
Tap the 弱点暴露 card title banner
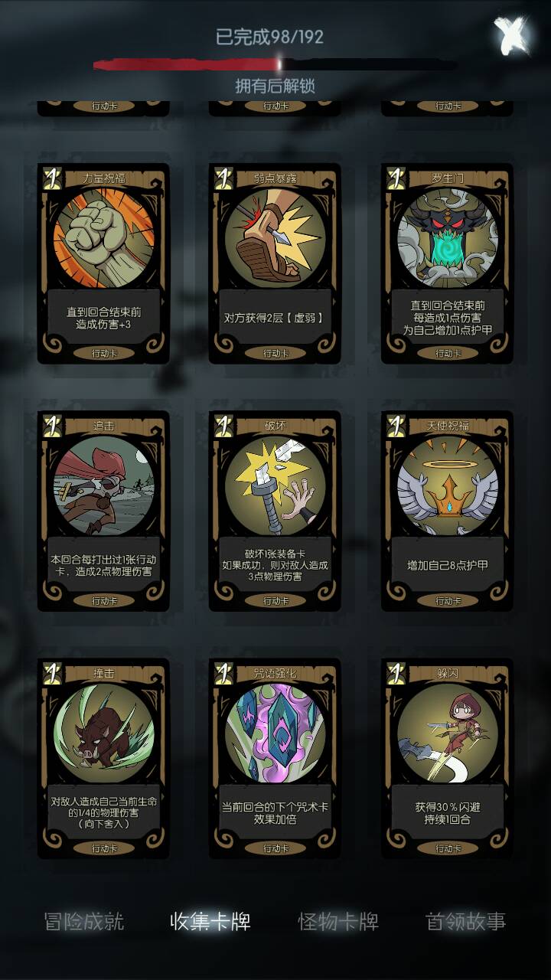[275, 178]
